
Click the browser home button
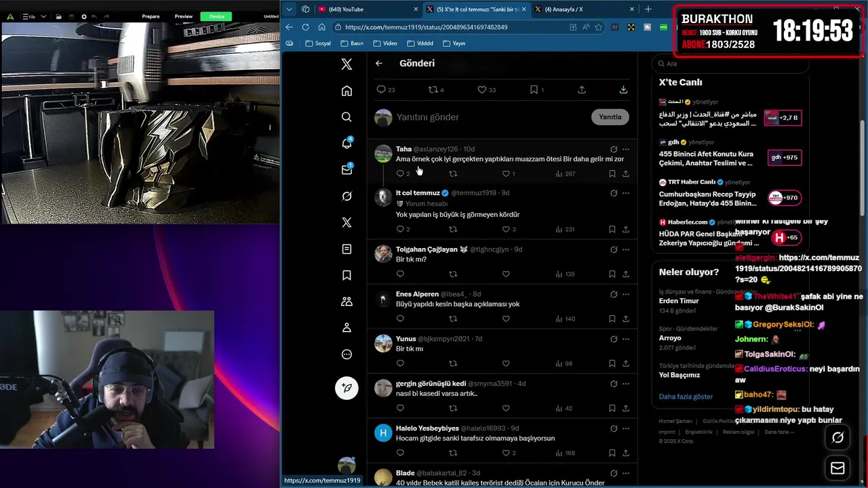[321, 27]
